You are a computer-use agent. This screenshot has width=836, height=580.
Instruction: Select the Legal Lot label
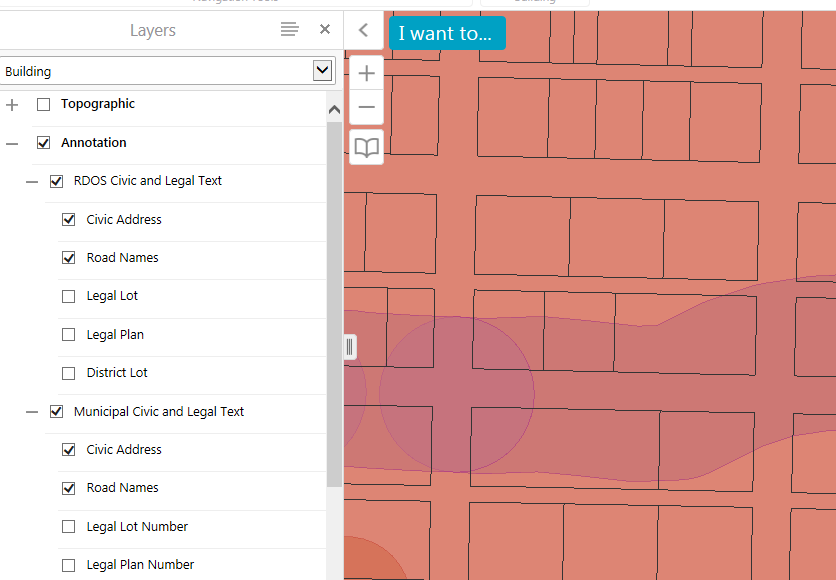tap(112, 296)
